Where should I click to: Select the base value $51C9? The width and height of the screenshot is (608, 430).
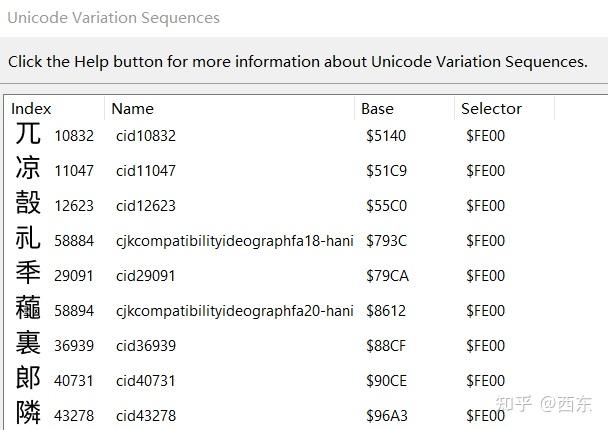[386, 171]
